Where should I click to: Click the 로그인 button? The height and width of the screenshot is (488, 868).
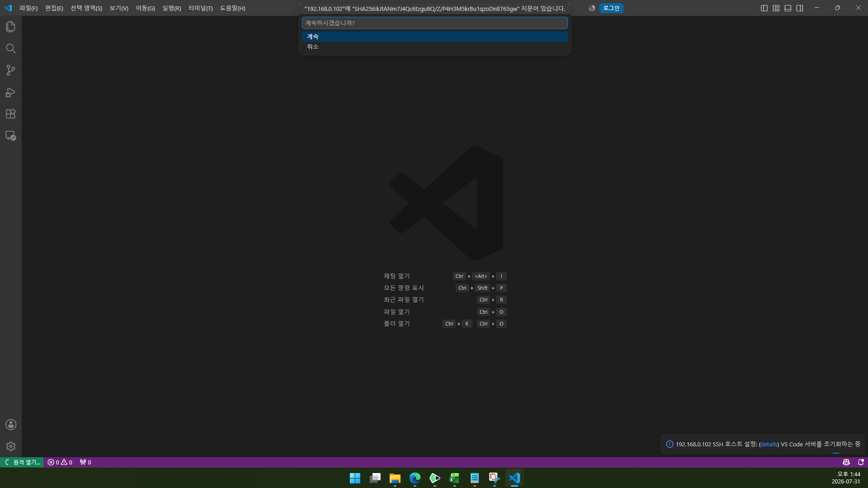tap(611, 8)
